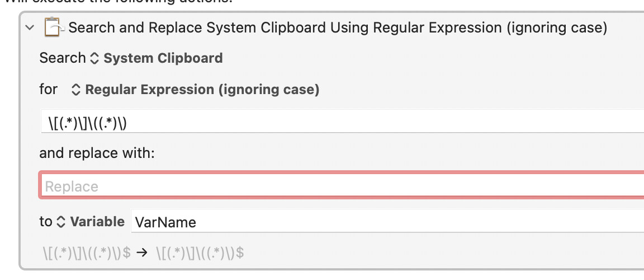The height and width of the screenshot is (280, 644).
Task: Collapse the Search and Replace action disclosure chevron
Action: point(30,28)
